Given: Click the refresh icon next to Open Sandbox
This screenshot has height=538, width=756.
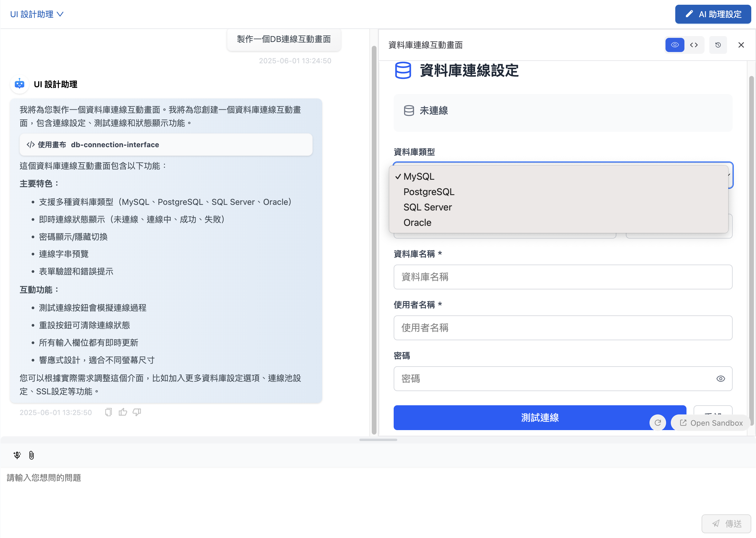Looking at the screenshot, I should (x=658, y=422).
